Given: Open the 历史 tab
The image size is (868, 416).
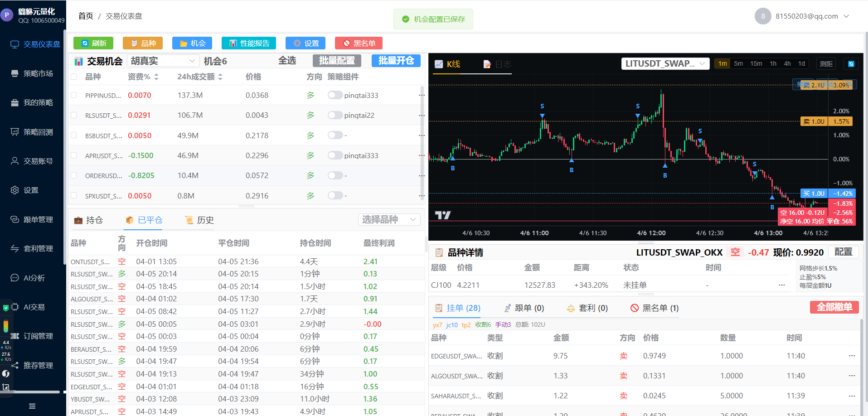Looking at the screenshot, I should (x=199, y=220).
